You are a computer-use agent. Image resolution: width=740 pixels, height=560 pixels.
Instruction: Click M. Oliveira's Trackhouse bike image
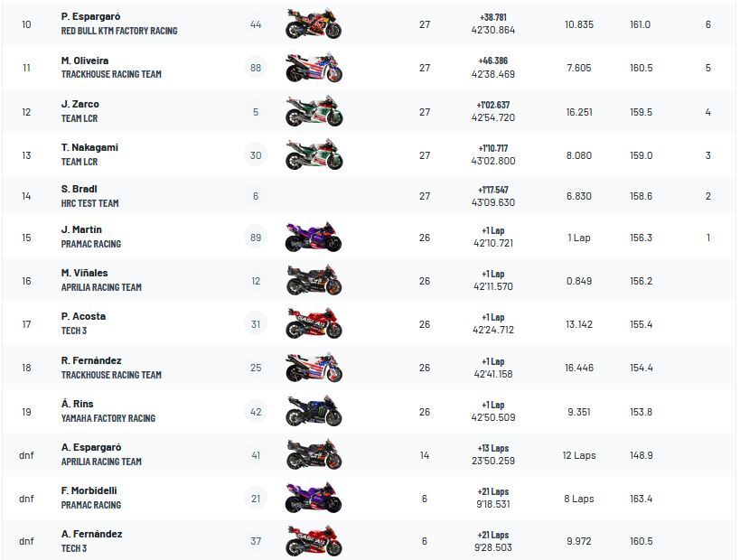point(314,68)
